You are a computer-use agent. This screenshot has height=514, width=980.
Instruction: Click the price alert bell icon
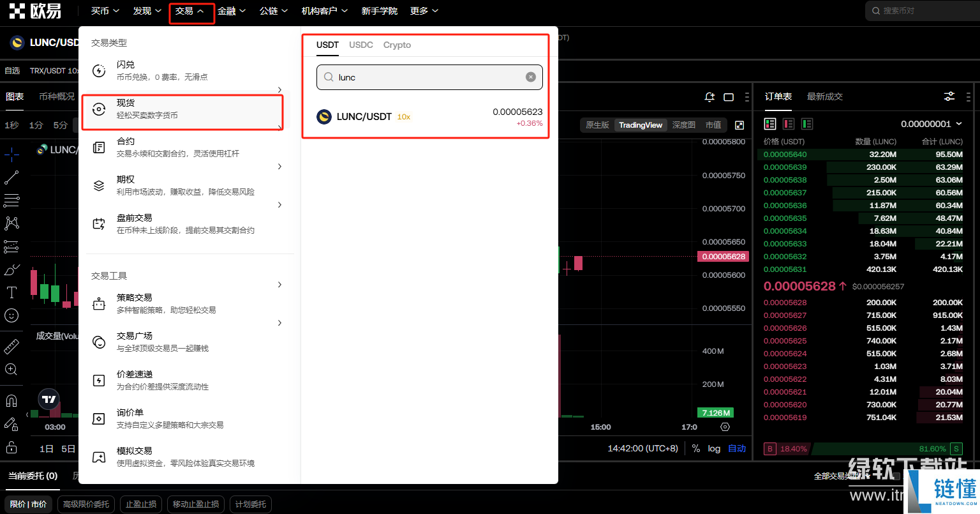click(x=709, y=97)
